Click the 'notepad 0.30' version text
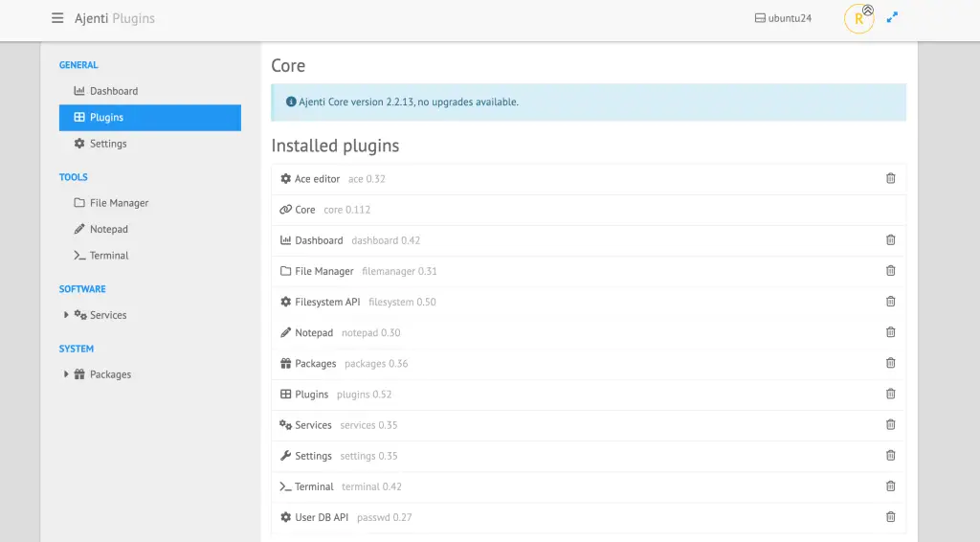Screen dimensions: 980x542 click(x=370, y=332)
